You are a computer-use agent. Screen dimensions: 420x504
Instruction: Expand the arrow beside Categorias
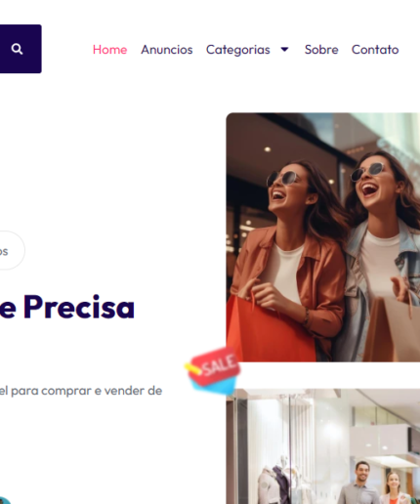[284, 49]
